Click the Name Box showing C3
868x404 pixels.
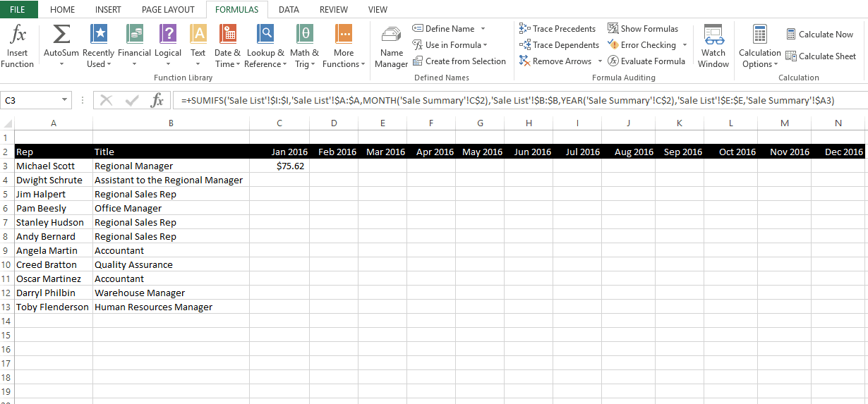(30, 101)
